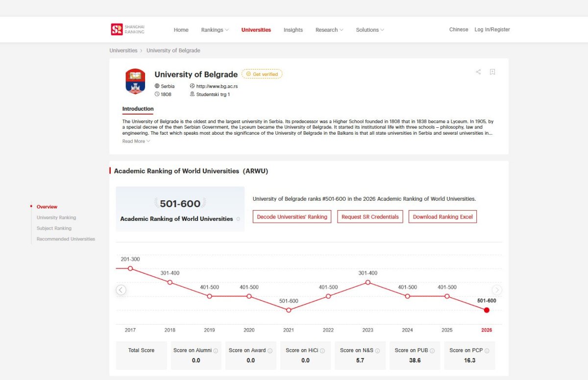Click the 5.7 N&S score value
Screen dimensions: 588x380
tap(360, 360)
